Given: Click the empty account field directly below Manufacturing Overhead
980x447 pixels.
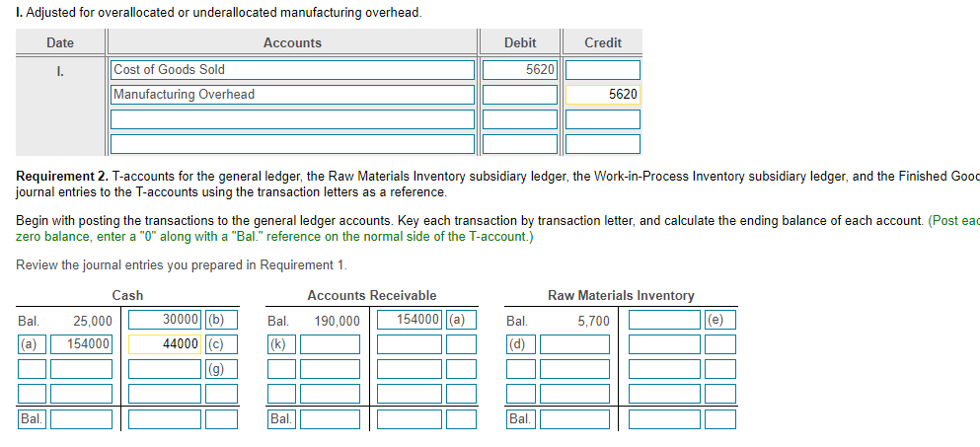Looking at the screenshot, I should 293,119.
